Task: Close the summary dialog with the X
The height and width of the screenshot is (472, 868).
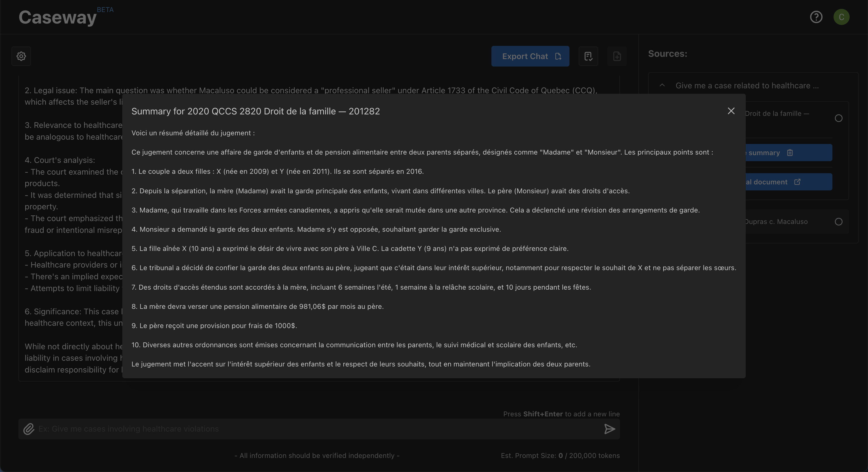Action: [x=731, y=111]
